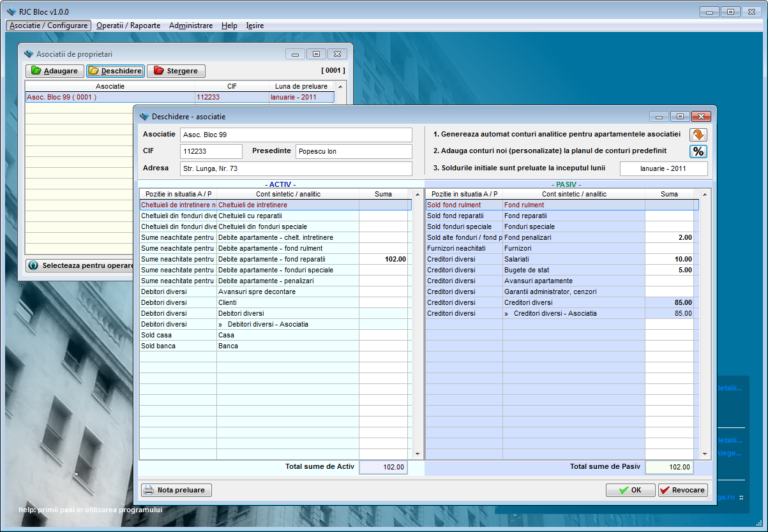
Task: Click Selecteaza pentru operare button
Action: (80, 265)
